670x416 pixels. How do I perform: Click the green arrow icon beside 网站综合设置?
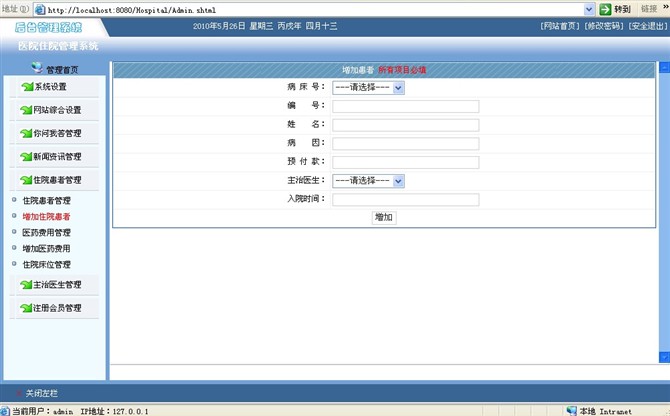[x=26, y=110]
